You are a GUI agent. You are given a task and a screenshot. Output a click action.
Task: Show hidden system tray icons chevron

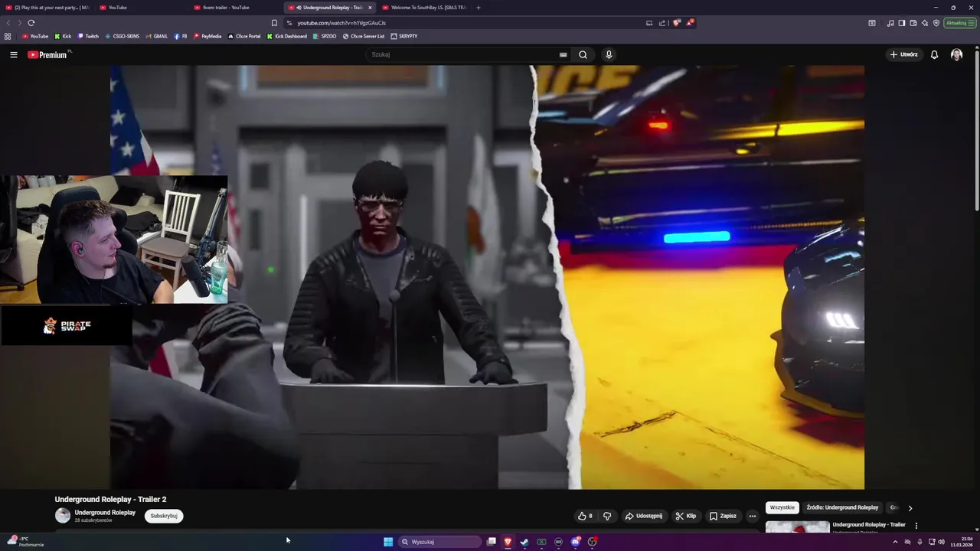tap(895, 542)
